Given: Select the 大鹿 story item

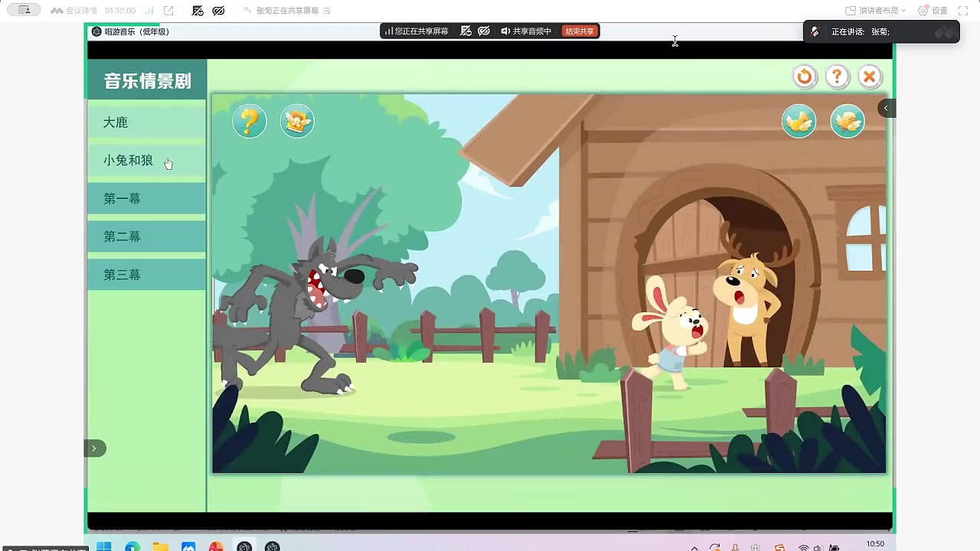Looking at the screenshot, I should [147, 122].
